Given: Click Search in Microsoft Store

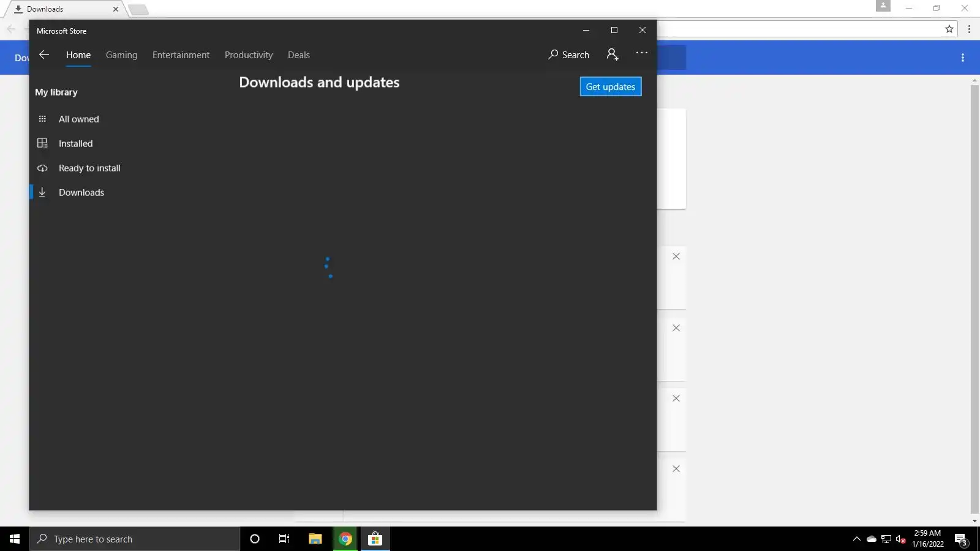Looking at the screenshot, I should pos(568,54).
